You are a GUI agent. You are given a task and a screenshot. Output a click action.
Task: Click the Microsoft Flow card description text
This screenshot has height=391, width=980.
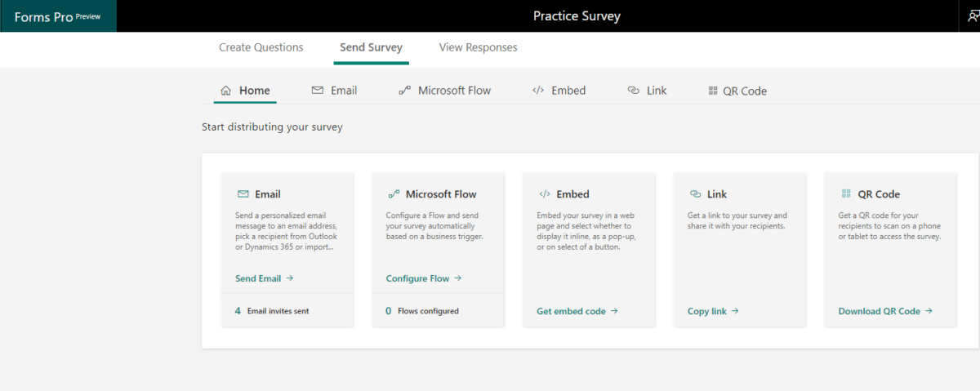coord(434,226)
